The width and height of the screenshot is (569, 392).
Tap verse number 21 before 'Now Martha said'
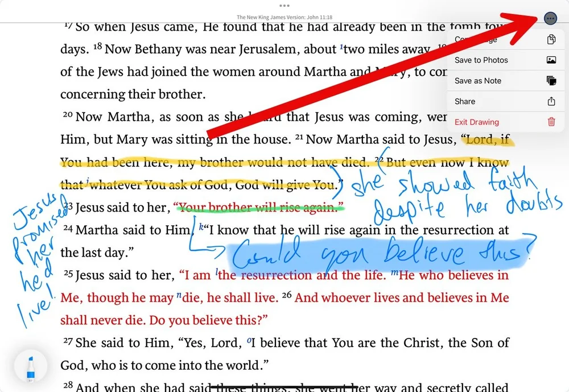[299, 137]
